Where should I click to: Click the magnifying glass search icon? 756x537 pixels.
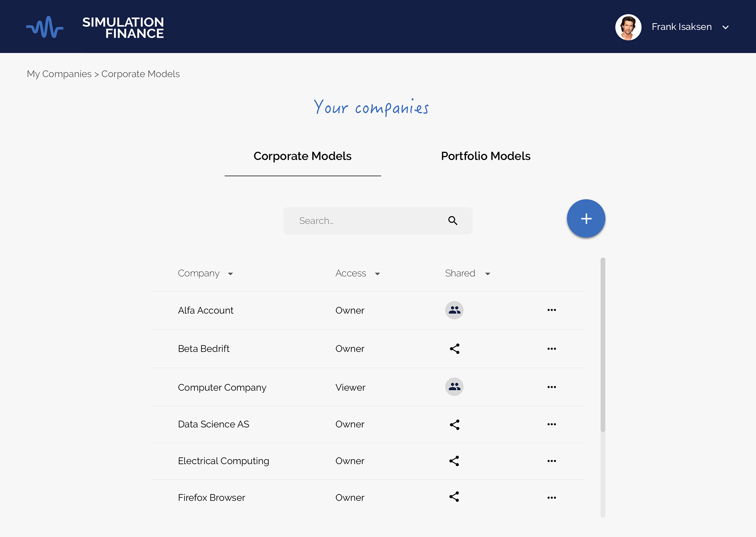coord(453,221)
